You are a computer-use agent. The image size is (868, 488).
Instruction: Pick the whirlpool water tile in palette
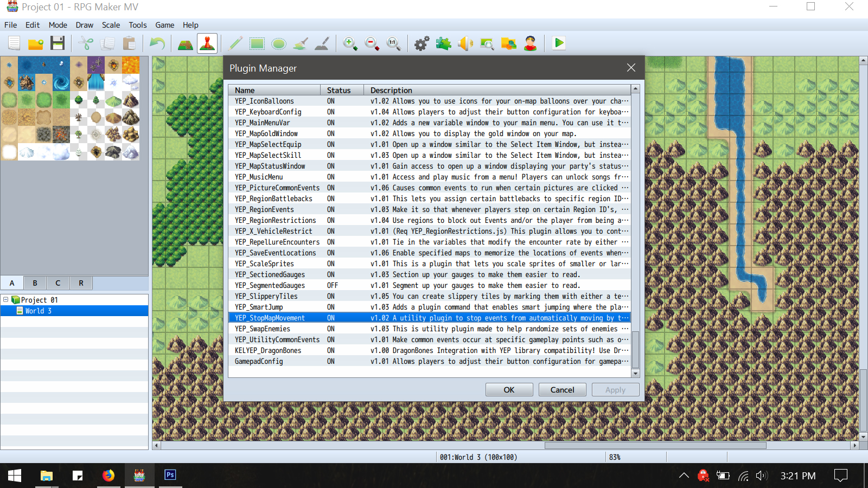point(61,82)
